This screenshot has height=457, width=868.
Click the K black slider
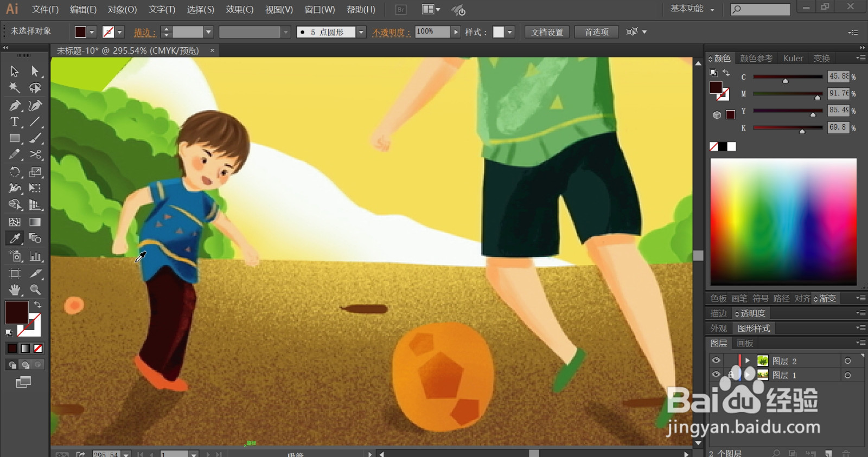click(x=788, y=128)
